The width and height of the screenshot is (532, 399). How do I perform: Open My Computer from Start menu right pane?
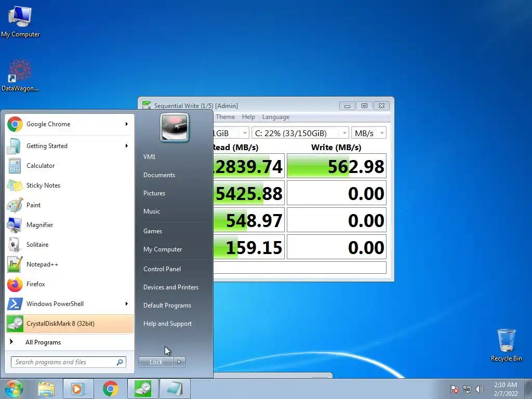[163, 249]
